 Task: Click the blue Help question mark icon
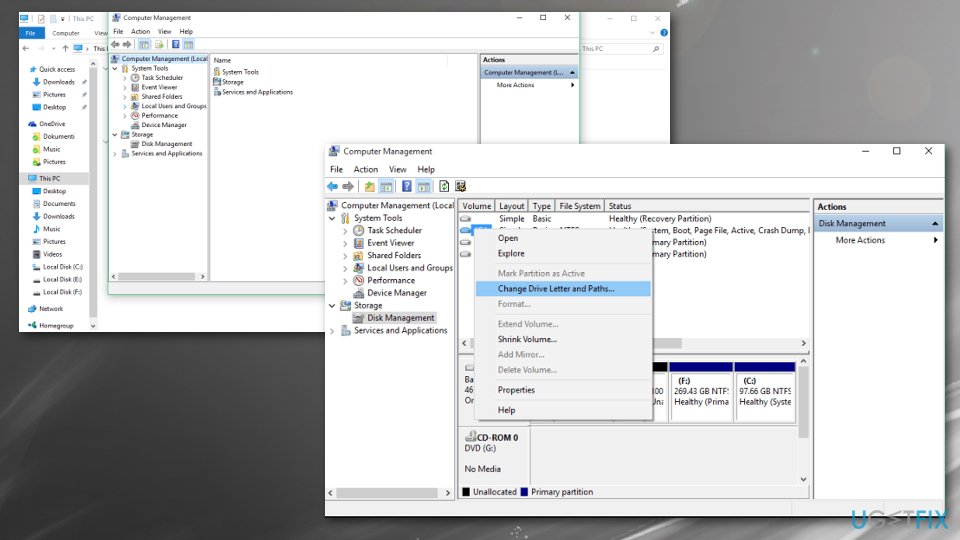407,186
